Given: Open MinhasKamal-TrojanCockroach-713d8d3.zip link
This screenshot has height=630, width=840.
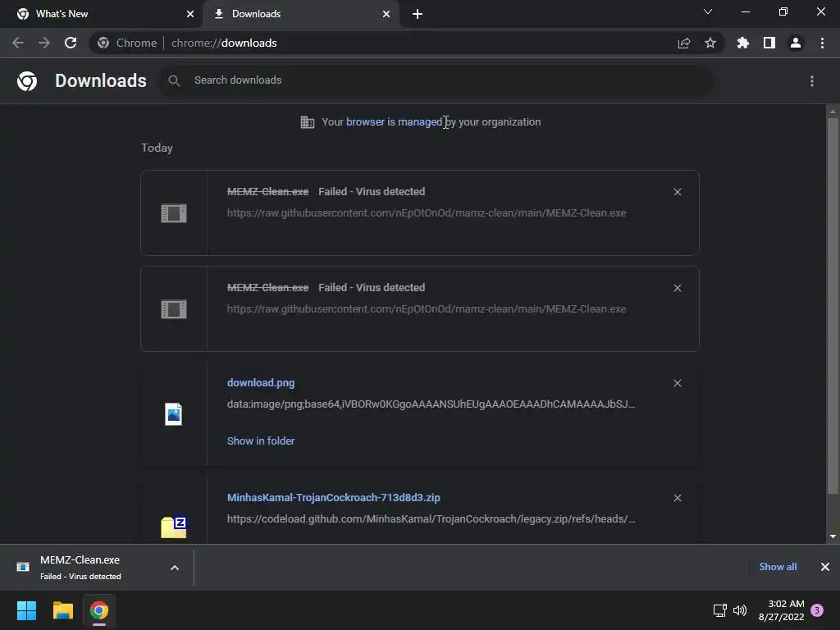Looking at the screenshot, I should (x=334, y=498).
